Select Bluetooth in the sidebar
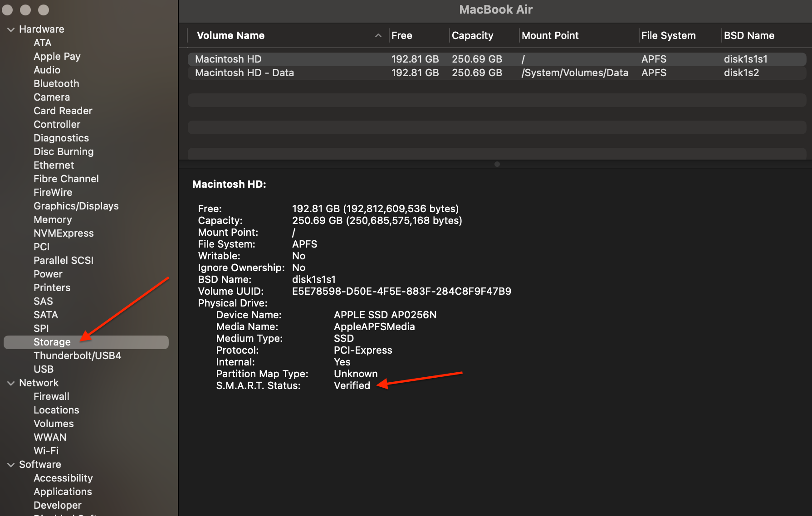This screenshot has height=516, width=812. tap(56, 83)
